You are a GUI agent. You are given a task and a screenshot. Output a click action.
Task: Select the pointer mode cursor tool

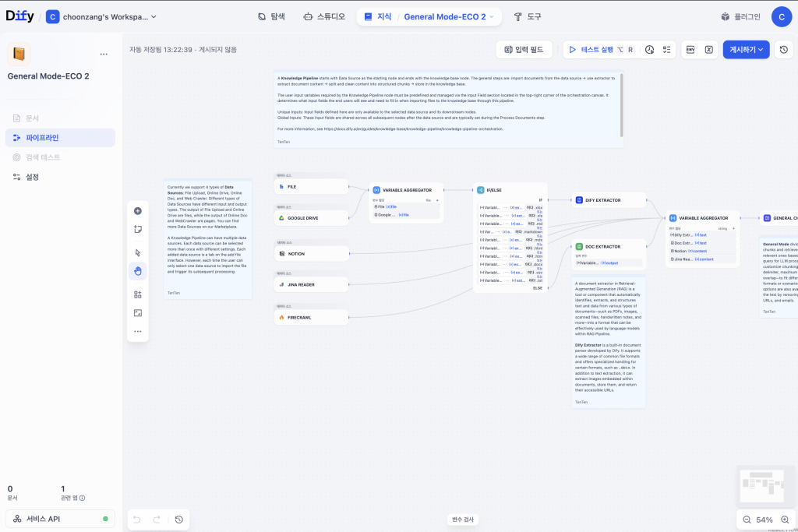point(138,252)
